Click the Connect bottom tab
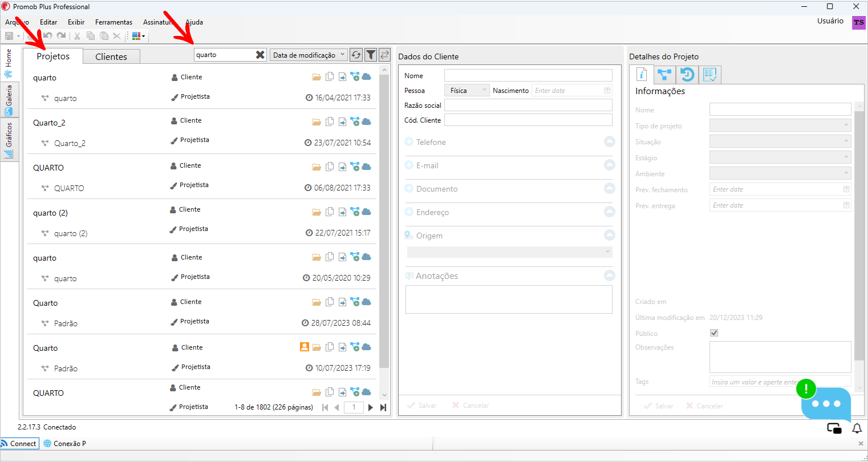The image size is (868, 462). pos(19,443)
